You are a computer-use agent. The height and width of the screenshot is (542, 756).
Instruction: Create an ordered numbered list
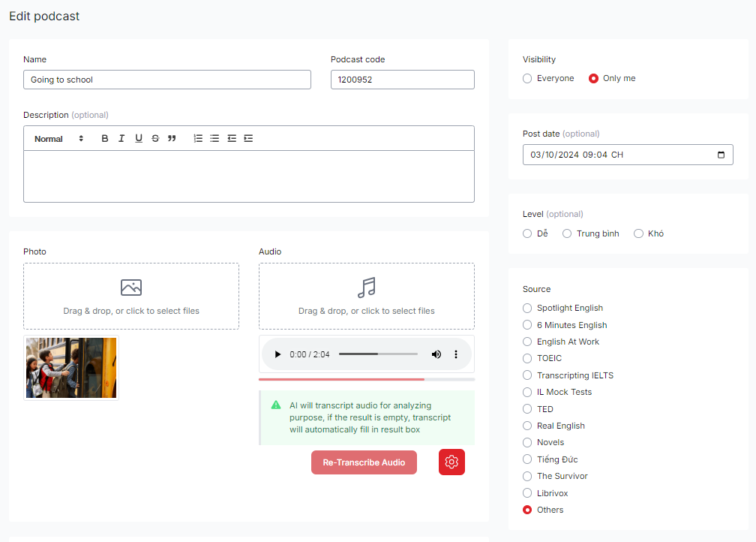[x=198, y=139]
